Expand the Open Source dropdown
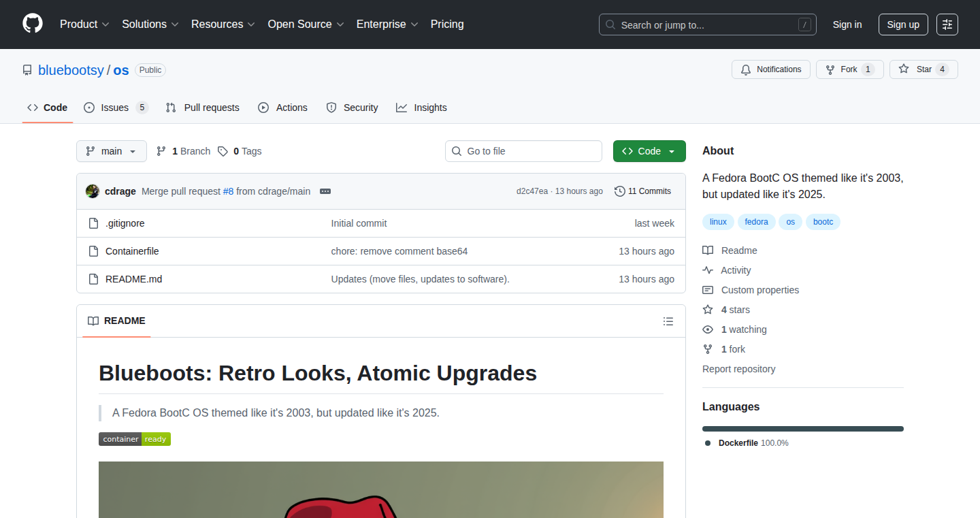The width and height of the screenshot is (980, 518). 306,24
